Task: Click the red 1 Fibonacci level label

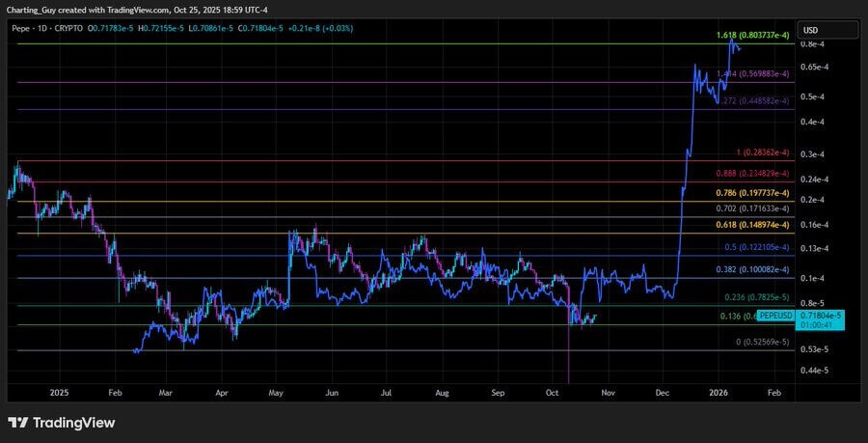Action: pos(762,152)
